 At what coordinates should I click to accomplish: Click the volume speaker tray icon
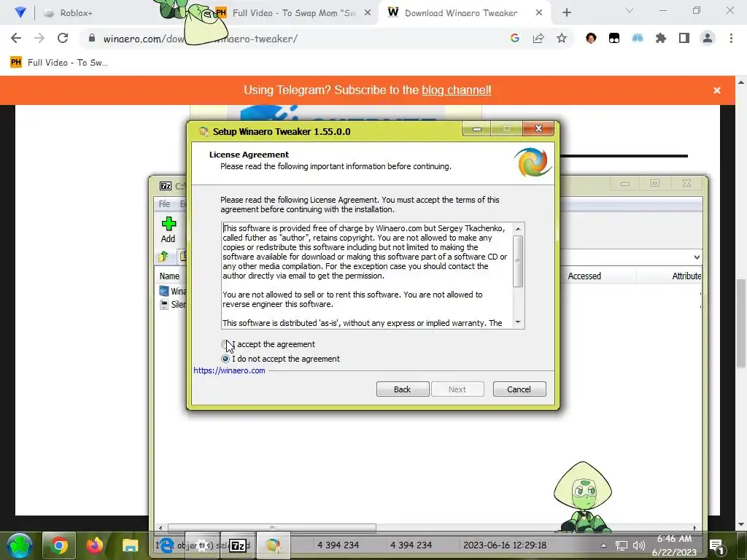click(638, 545)
